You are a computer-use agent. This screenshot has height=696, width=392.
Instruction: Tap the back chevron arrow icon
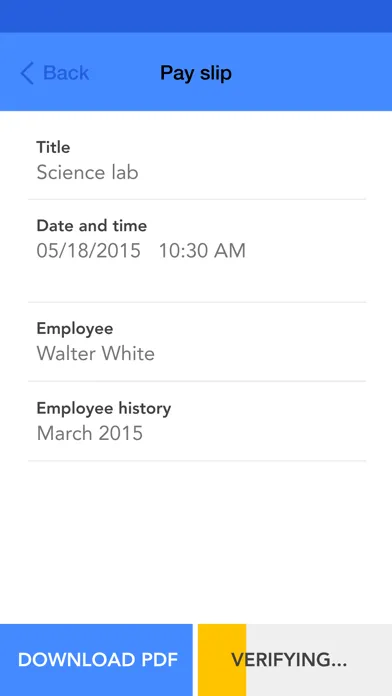coord(27,73)
